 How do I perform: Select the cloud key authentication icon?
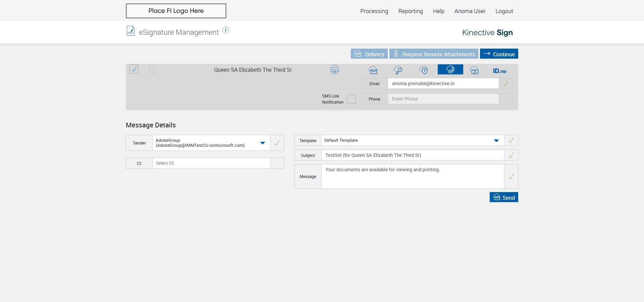(x=398, y=70)
